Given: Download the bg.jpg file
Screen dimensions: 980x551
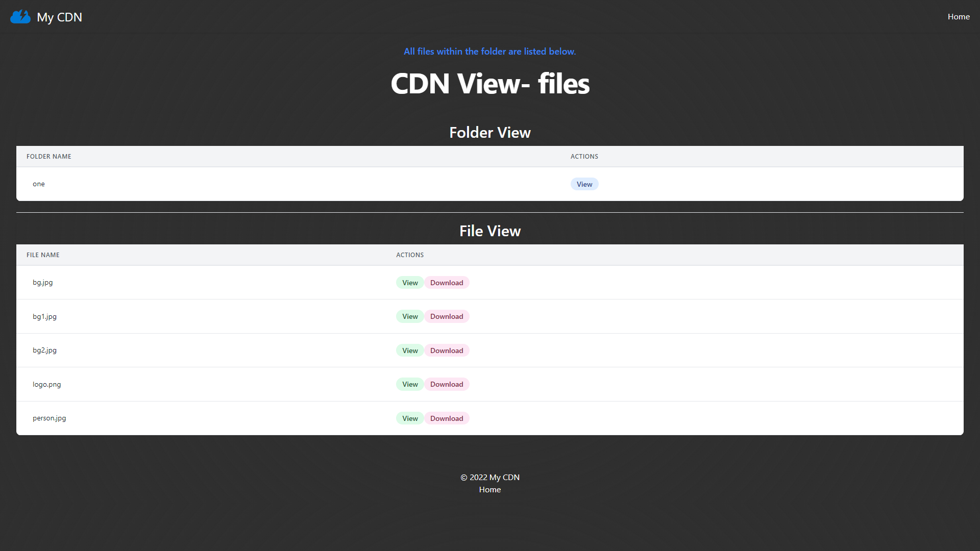Looking at the screenshot, I should click(x=446, y=283).
